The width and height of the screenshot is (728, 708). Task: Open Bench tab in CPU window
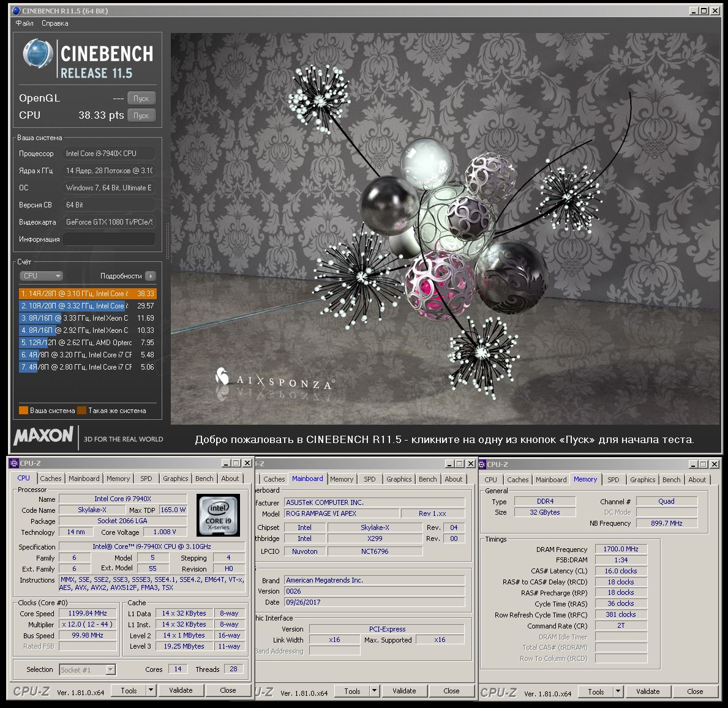[x=205, y=479]
